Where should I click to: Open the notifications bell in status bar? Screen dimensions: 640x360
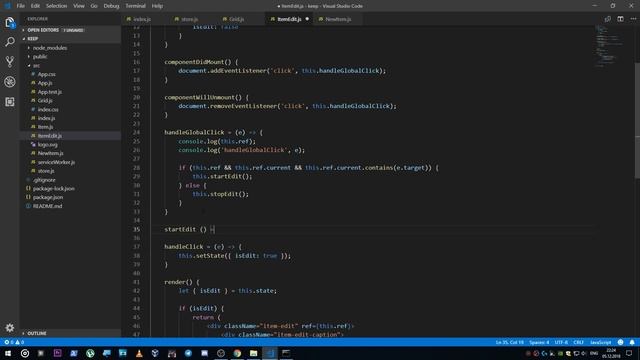pos(632,342)
